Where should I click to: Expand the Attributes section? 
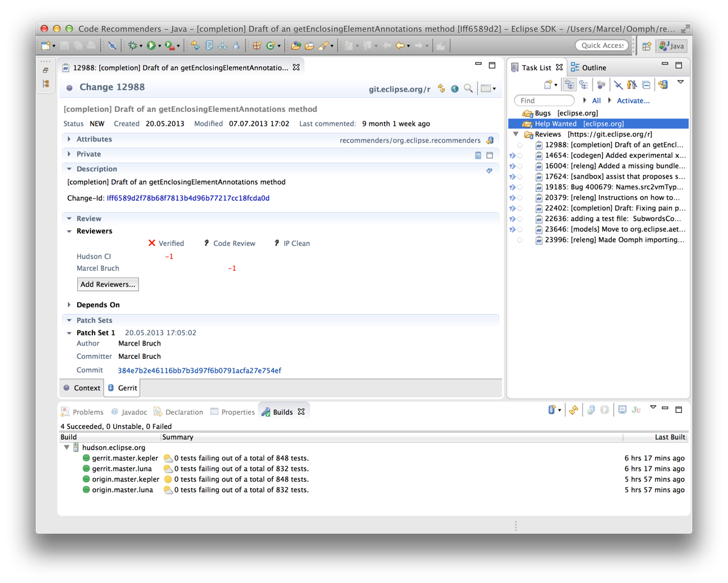(69, 139)
